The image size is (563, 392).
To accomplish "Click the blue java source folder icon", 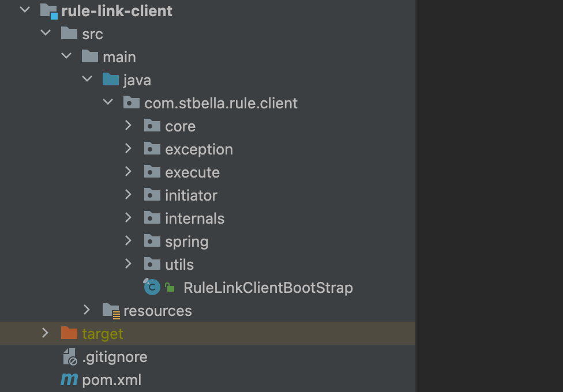I will coord(110,80).
